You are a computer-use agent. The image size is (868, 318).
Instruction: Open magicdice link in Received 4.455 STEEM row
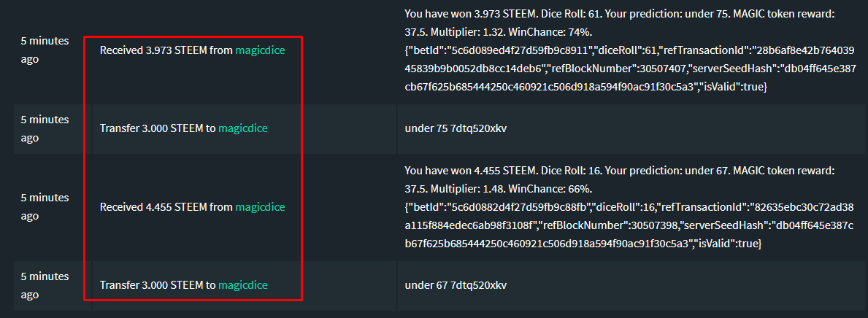coord(260,207)
